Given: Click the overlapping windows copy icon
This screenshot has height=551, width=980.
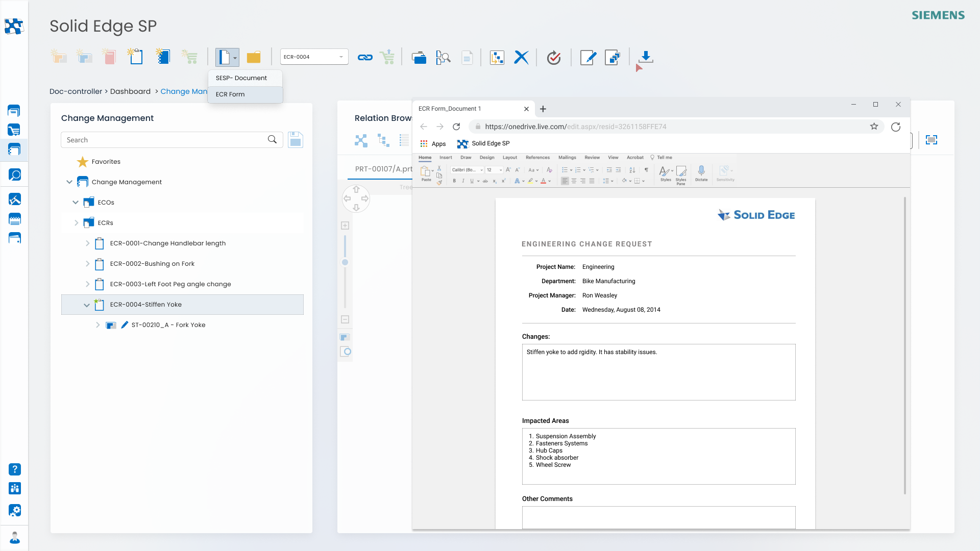Looking at the screenshot, I should [612, 57].
